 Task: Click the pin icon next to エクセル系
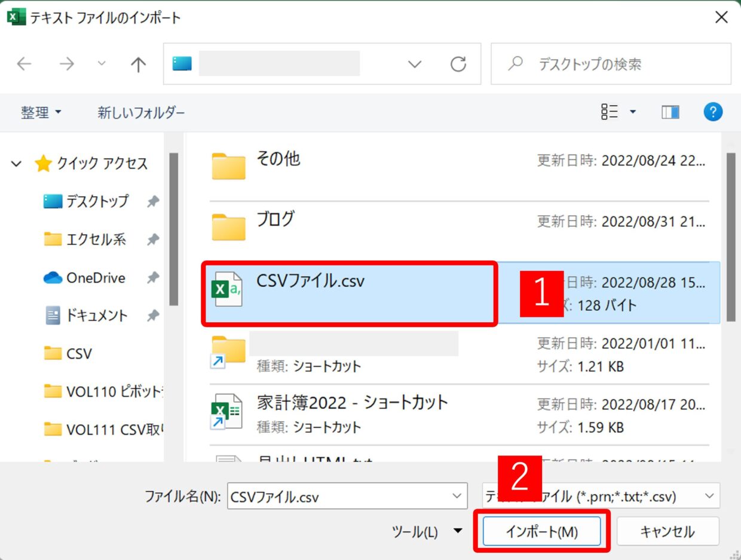point(153,240)
